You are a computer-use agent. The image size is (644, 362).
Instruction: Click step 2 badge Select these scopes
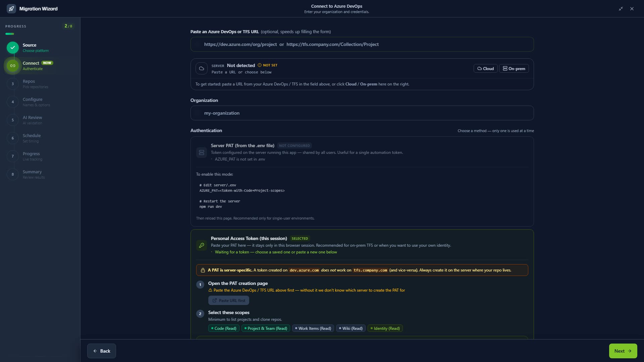pyautogui.click(x=200, y=314)
